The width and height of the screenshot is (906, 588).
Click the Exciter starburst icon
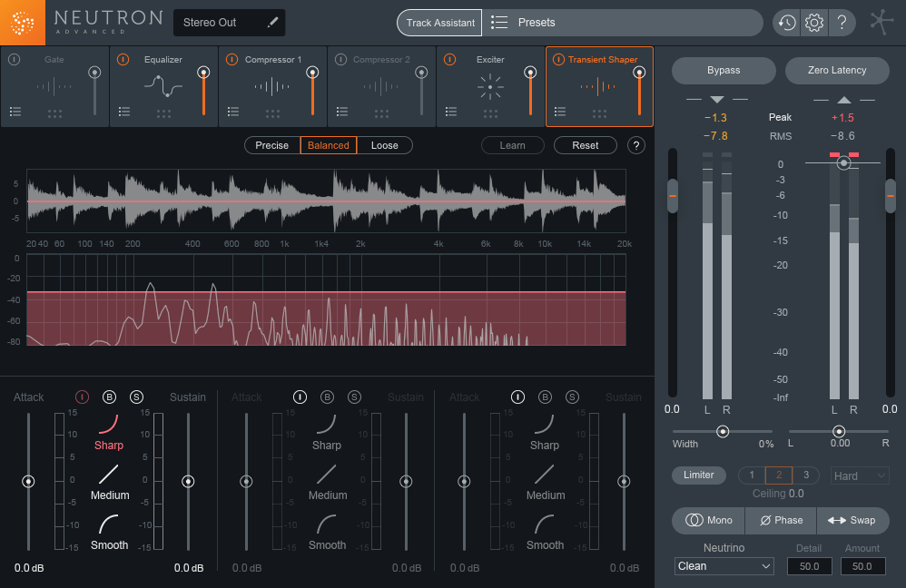490,87
